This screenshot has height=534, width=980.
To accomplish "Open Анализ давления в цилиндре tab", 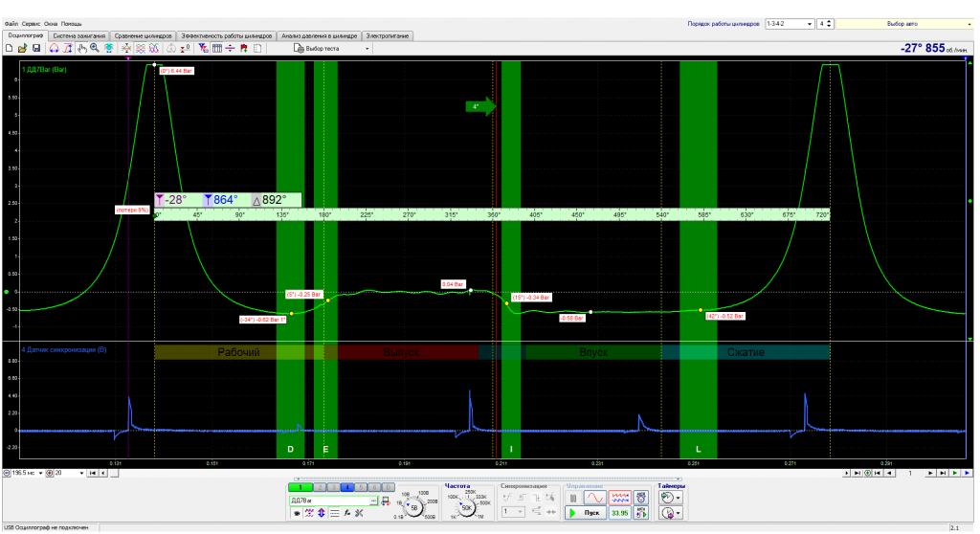I will tap(319, 35).
